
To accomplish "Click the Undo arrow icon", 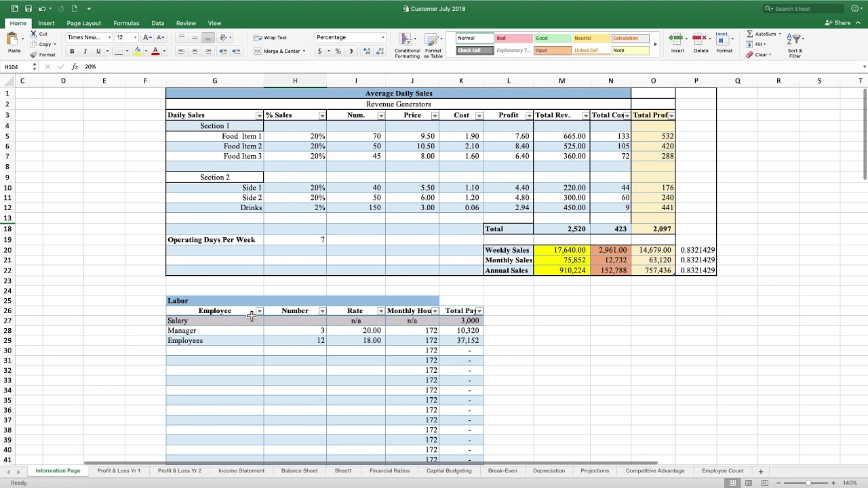I will pyautogui.click(x=42, y=9).
